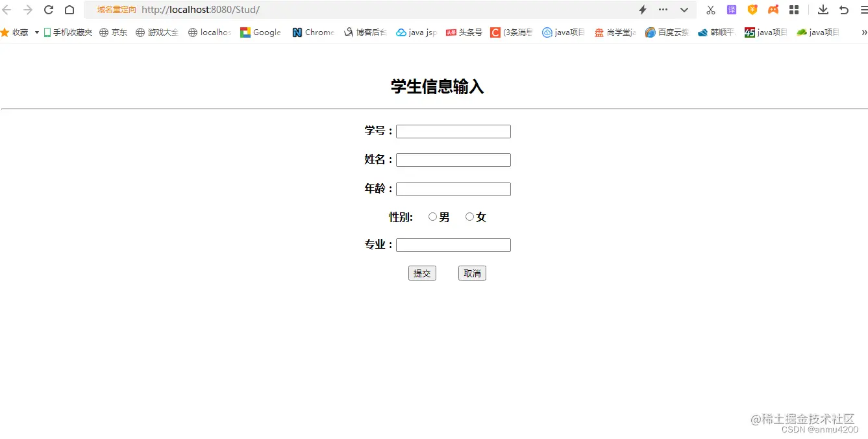Refresh the current page

(48, 9)
